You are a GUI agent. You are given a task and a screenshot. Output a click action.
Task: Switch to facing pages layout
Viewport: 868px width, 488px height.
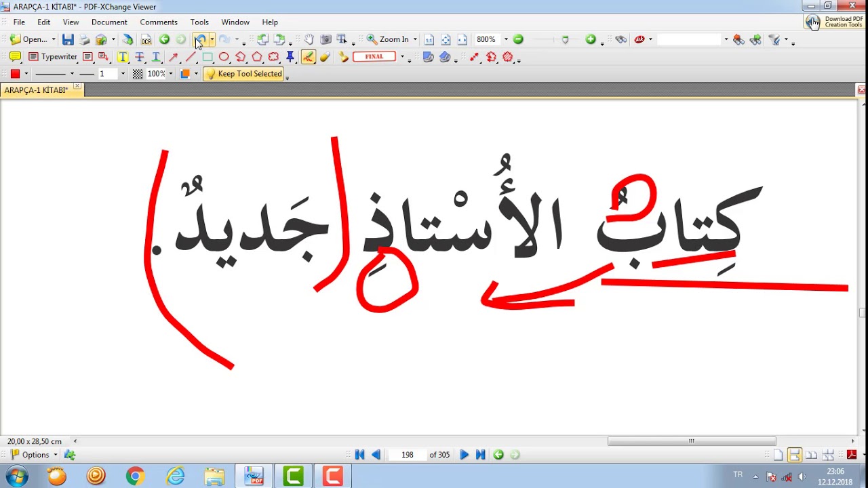point(811,455)
